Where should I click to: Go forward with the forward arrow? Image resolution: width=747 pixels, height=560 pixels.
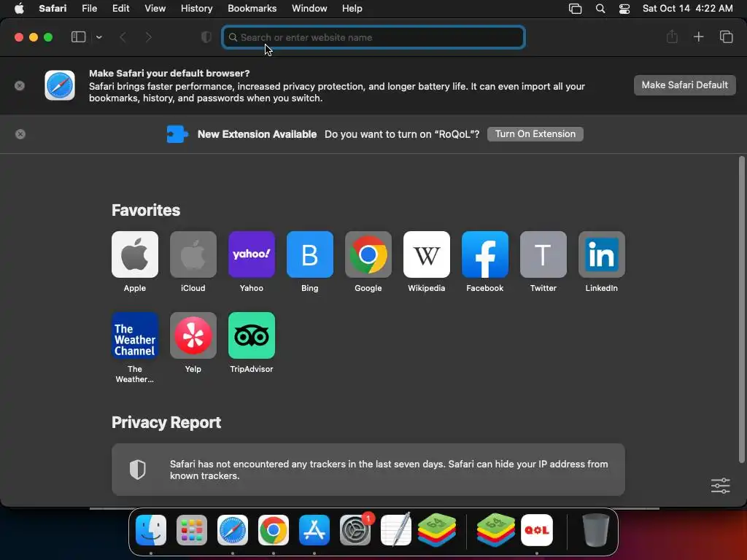pos(148,37)
